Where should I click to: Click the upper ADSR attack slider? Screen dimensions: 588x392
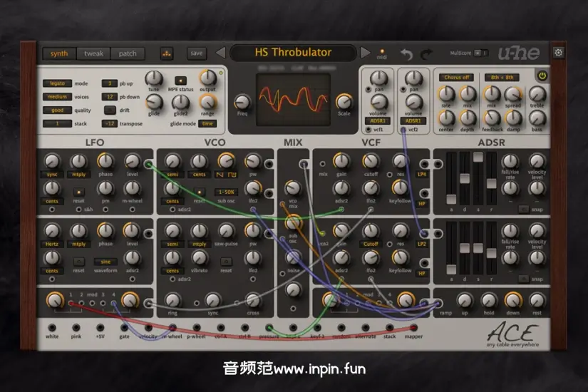click(451, 177)
